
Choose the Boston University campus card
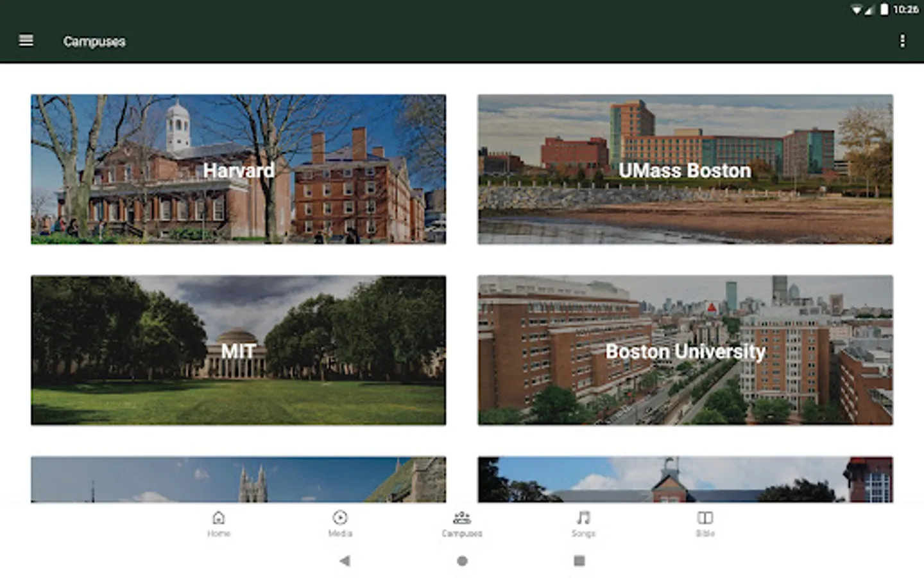click(685, 351)
